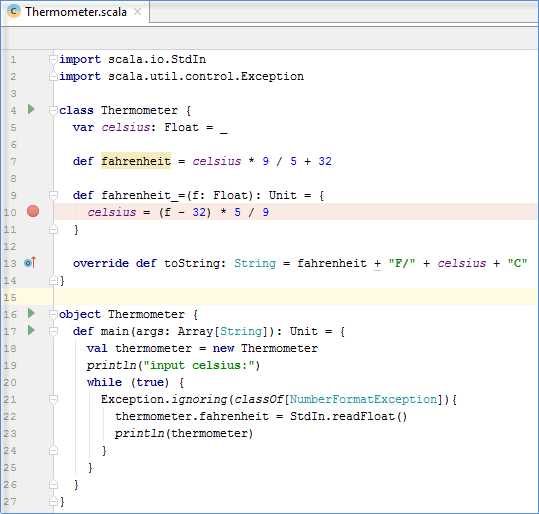
Task: Click the fold end marker on line 26
Action: [x=53, y=484]
